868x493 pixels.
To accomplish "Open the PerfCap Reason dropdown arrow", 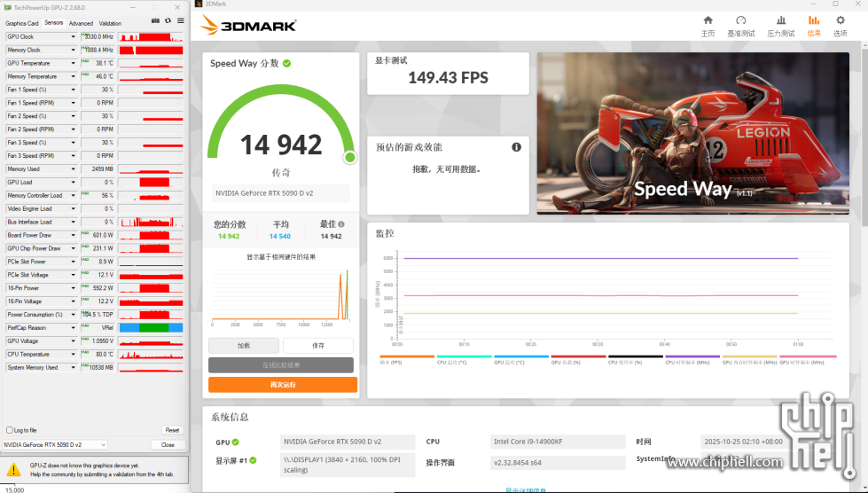I will pos(73,327).
